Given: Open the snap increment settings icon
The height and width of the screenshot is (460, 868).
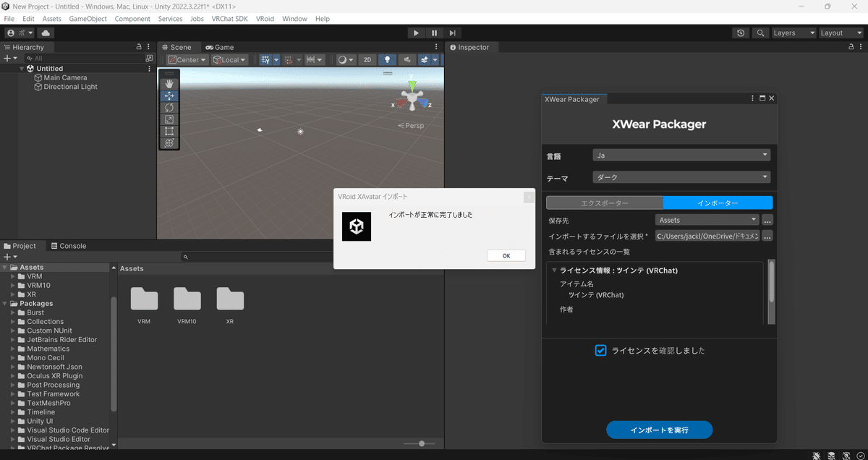Looking at the screenshot, I should (x=315, y=60).
